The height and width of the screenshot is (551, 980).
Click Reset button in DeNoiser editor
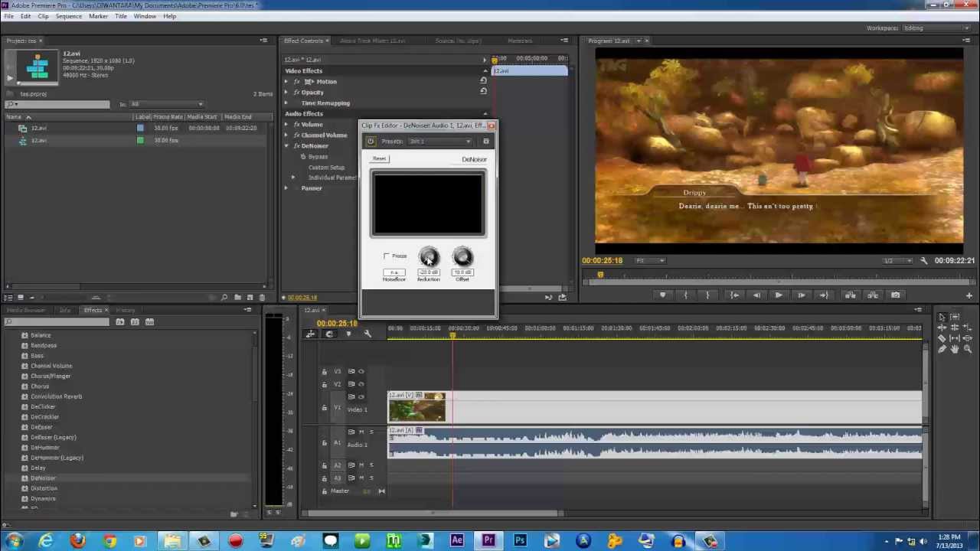[x=380, y=158]
